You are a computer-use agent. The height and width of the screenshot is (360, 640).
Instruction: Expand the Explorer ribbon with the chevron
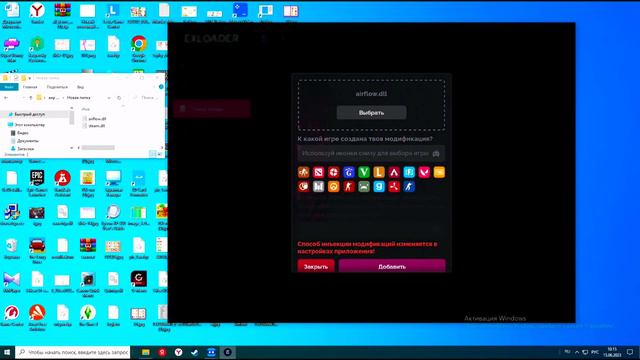pos(154,87)
